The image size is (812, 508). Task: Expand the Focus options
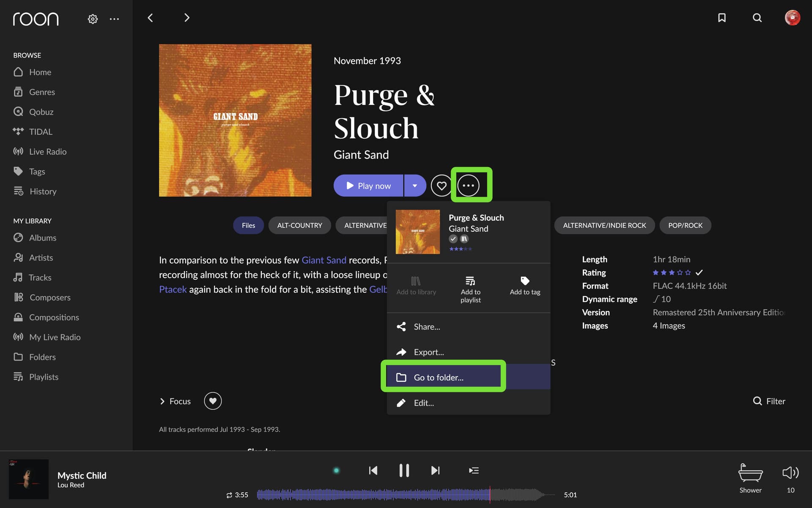[175, 401]
